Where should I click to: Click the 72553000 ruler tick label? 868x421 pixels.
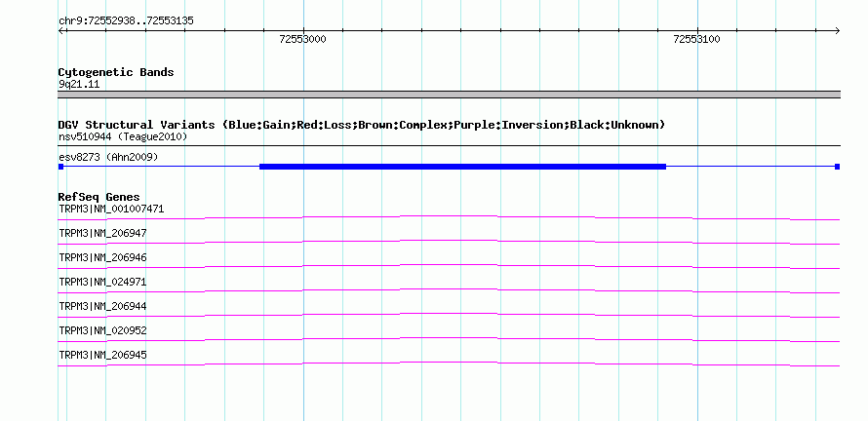[x=302, y=39]
